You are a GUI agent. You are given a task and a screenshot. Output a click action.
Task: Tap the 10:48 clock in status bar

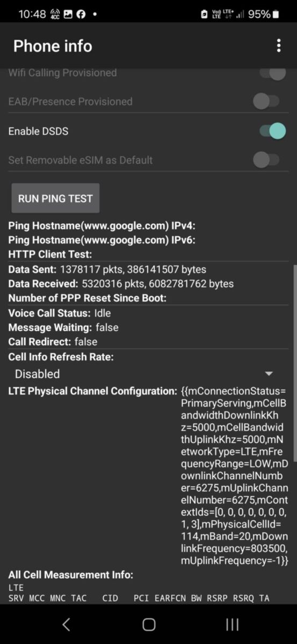click(x=32, y=14)
